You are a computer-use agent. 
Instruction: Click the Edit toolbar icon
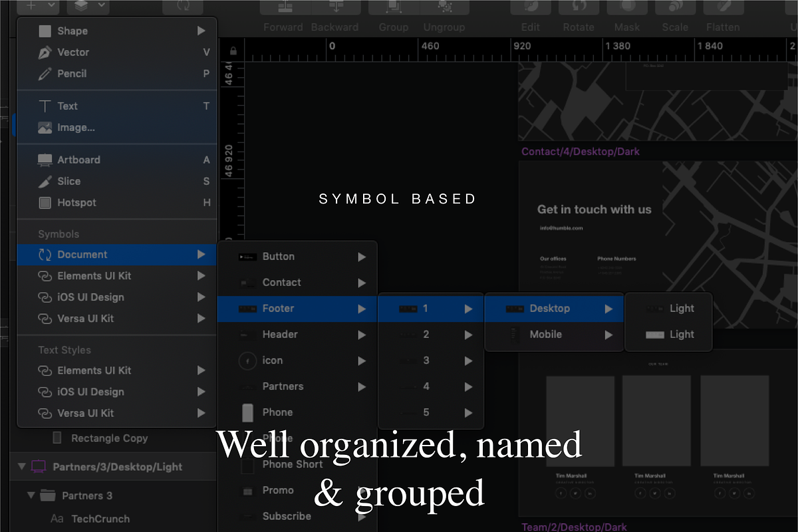(531, 6)
